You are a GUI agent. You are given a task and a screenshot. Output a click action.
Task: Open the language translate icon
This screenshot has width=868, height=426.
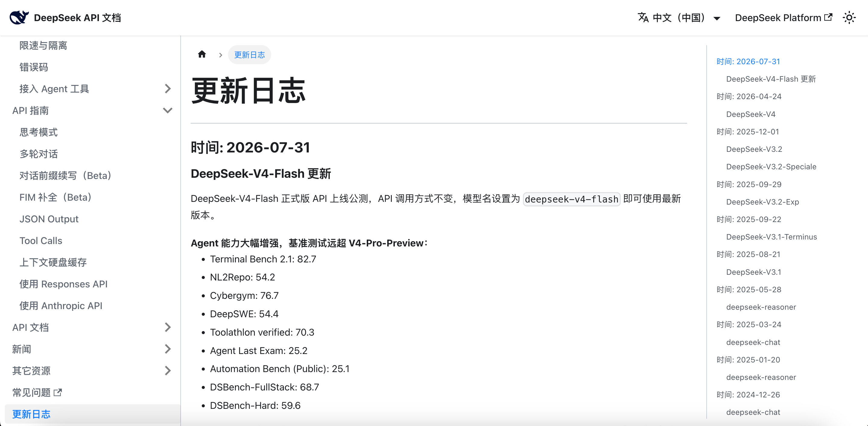pos(643,17)
